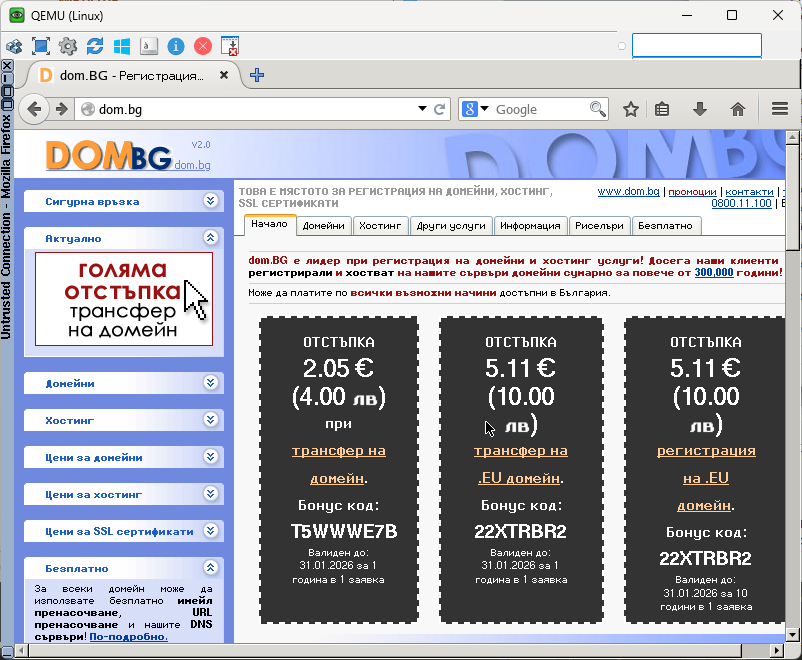Reload the page in Firefox

(x=439, y=109)
